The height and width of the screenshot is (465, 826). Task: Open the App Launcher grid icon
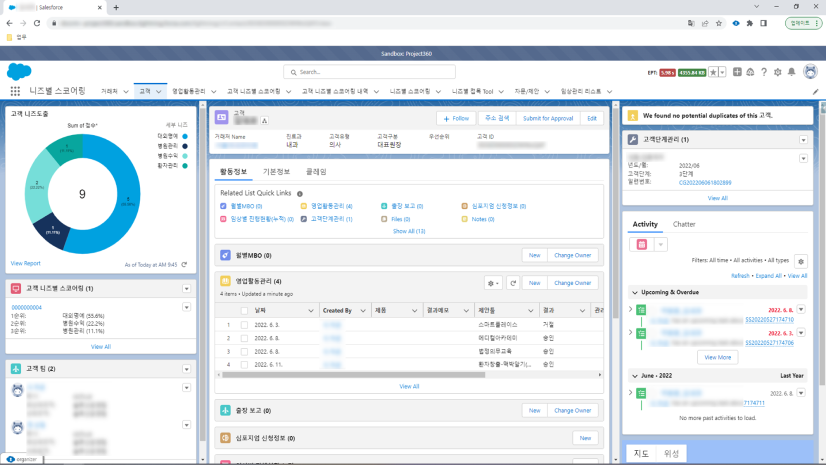[15, 91]
